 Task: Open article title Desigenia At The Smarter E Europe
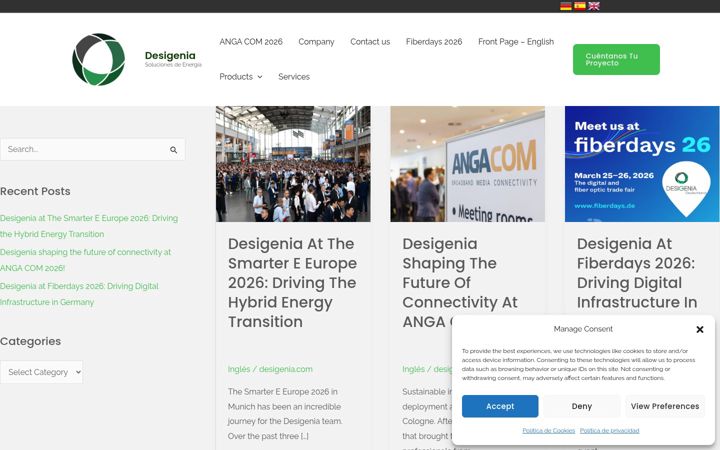292,282
